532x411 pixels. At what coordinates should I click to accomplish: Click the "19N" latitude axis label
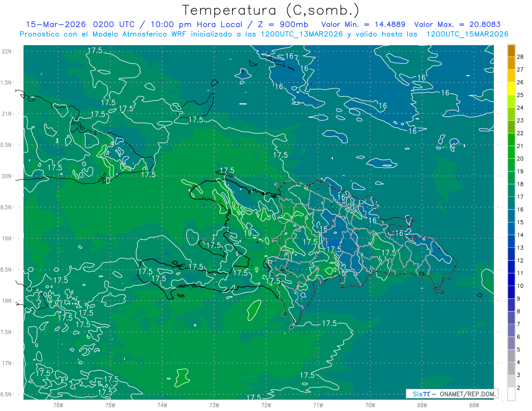coord(7,239)
